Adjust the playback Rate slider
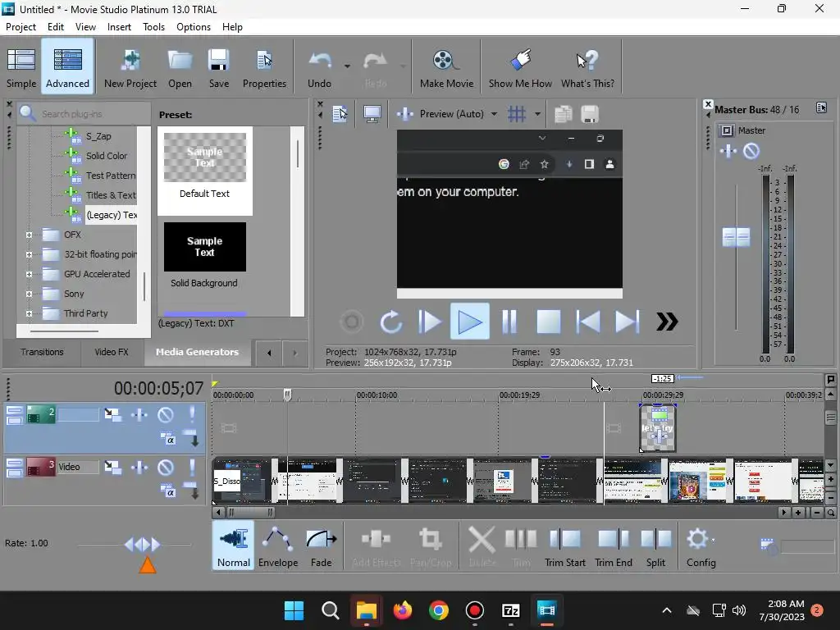840x630 pixels. pyautogui.click(x=142, y=545)
